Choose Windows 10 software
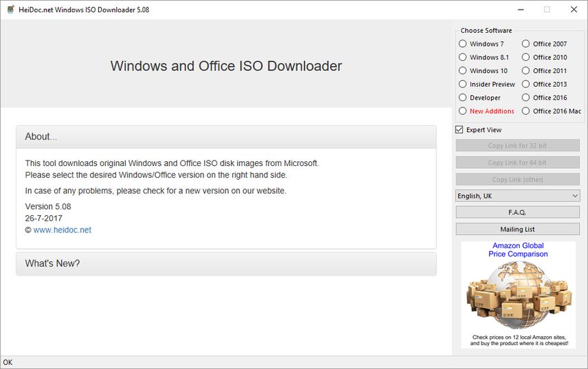The height and width of the screenshot is (369, 588). (462, 70)
